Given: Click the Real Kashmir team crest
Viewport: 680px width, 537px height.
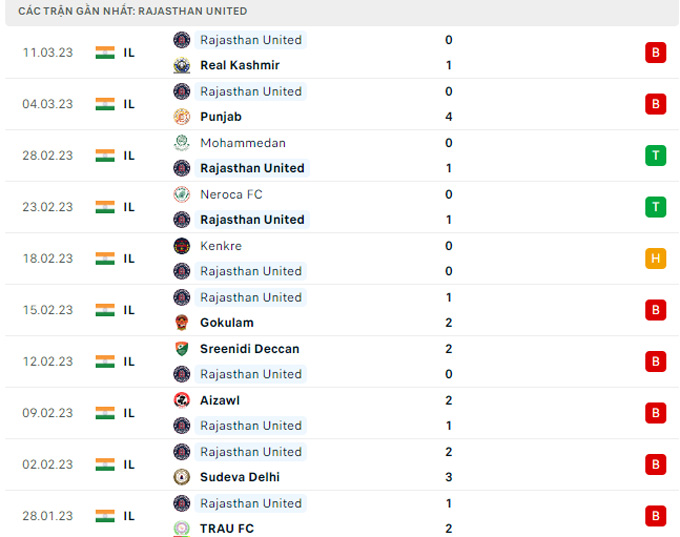Looking at the screenshot, I should point(181,66).
